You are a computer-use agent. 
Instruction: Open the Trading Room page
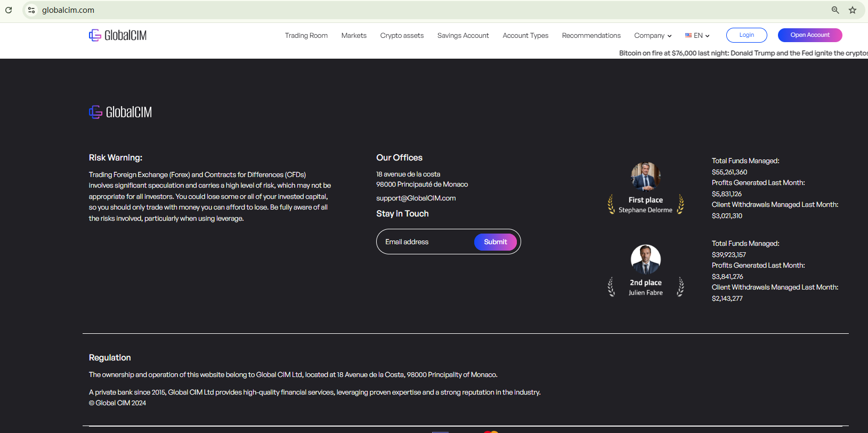[306, 36]
